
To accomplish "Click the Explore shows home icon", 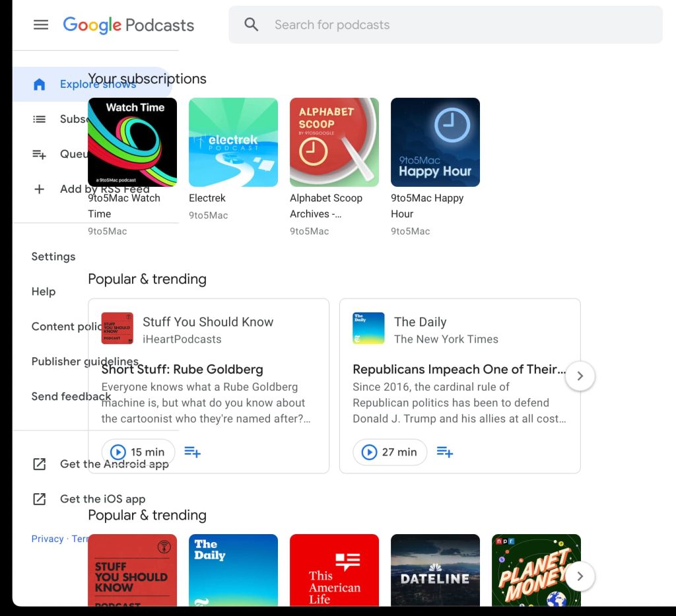I will 40,85.
